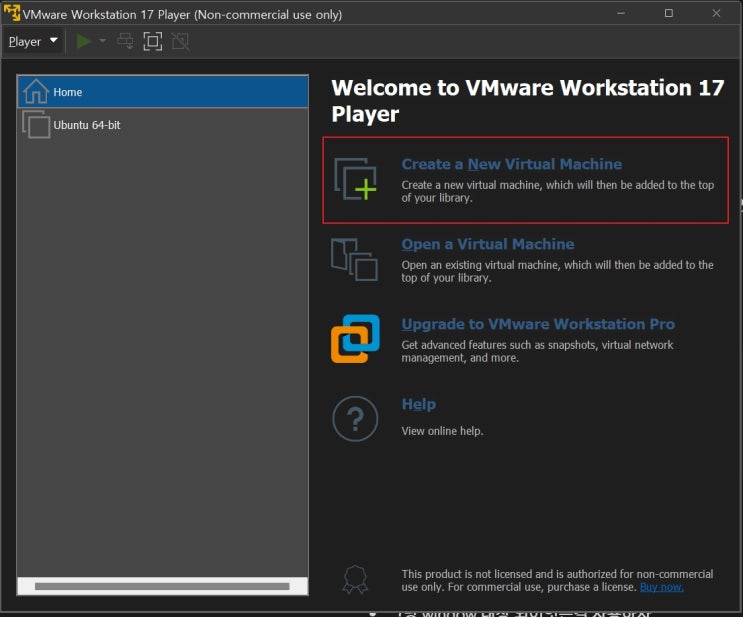Click the Help question mark icon
This screenshot has width=743, height=617.
tap(355, 419)
